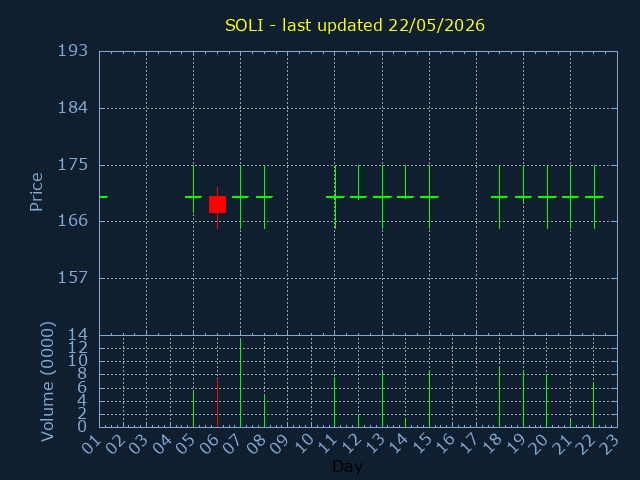Click the chart title 'SOLI - last updated 22/05/2026'

point(355,26)
